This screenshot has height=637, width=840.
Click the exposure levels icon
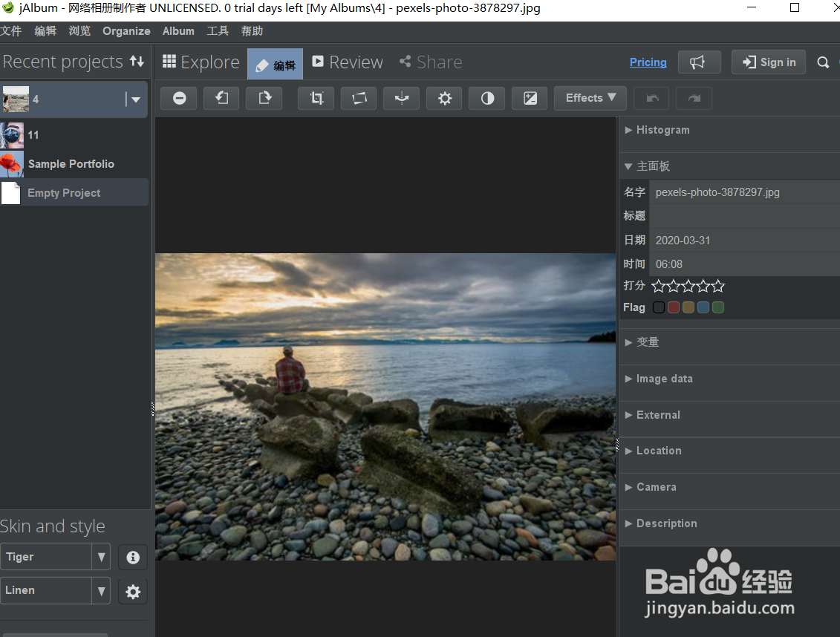pyautogui.click(x=530, y=99)
